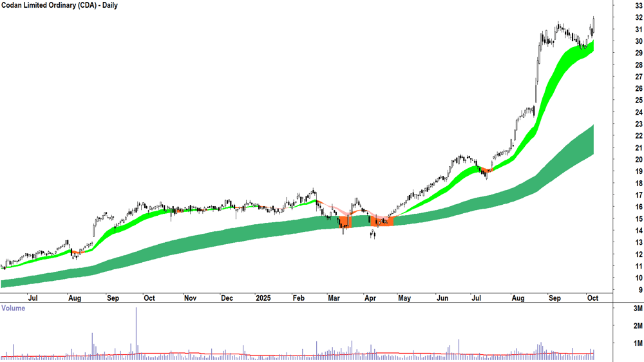Viewport: 644px width, 362px height.
Task: Click the price level 12 on the scale
Action: [639, 254]
